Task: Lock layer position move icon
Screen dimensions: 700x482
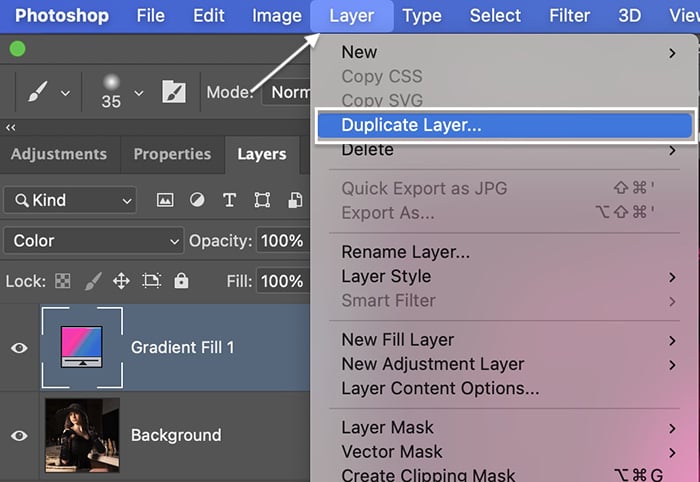Action: point(121,281)
